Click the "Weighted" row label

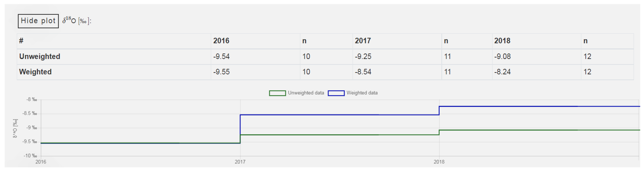pyautogui.click(x=36, y=72)
